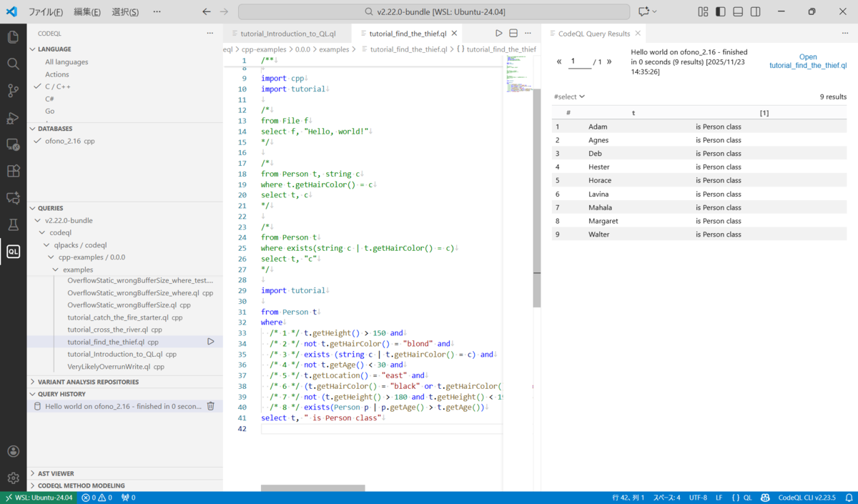Viewport: 858px width, 504px height.
Task: Open the Source Control view
Action: coord(13,91)
